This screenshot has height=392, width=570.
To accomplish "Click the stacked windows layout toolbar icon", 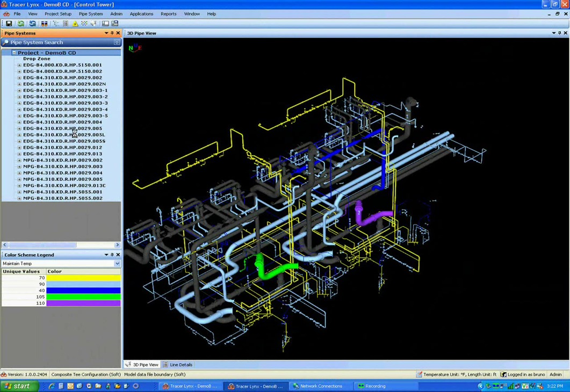I will (115, 24).
